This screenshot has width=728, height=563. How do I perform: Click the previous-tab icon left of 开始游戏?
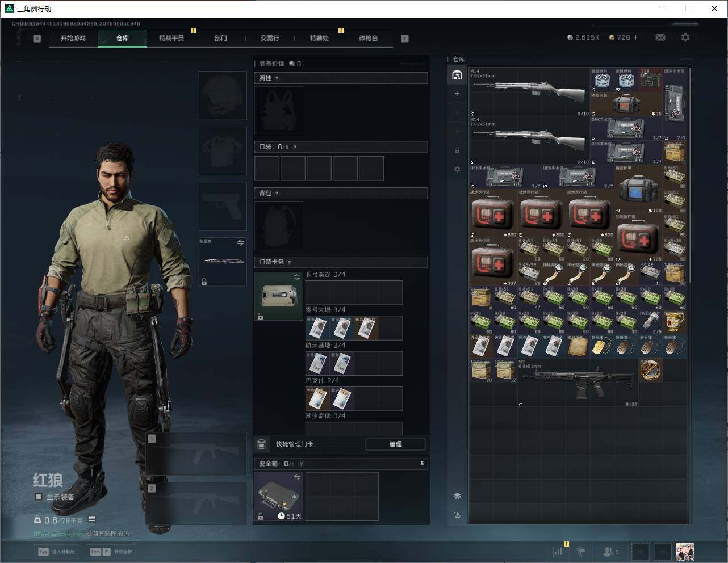tap(37, 39)
